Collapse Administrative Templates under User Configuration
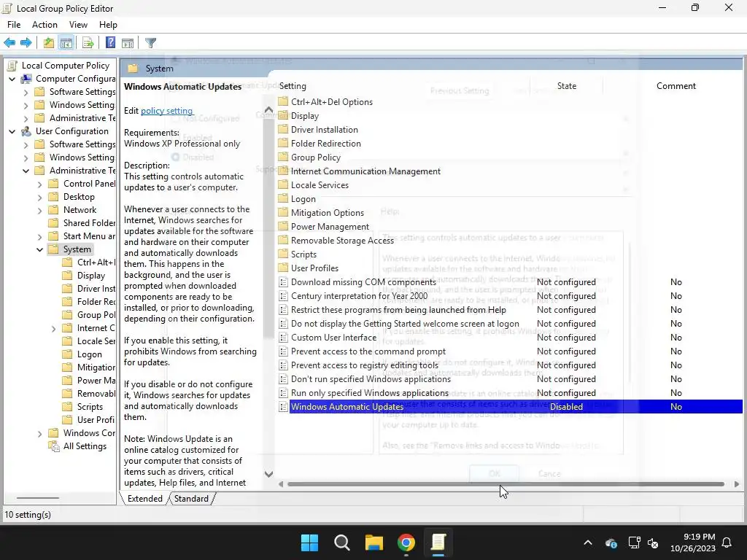Viewport: 747px width, 560px height. [x=26, y=171]
